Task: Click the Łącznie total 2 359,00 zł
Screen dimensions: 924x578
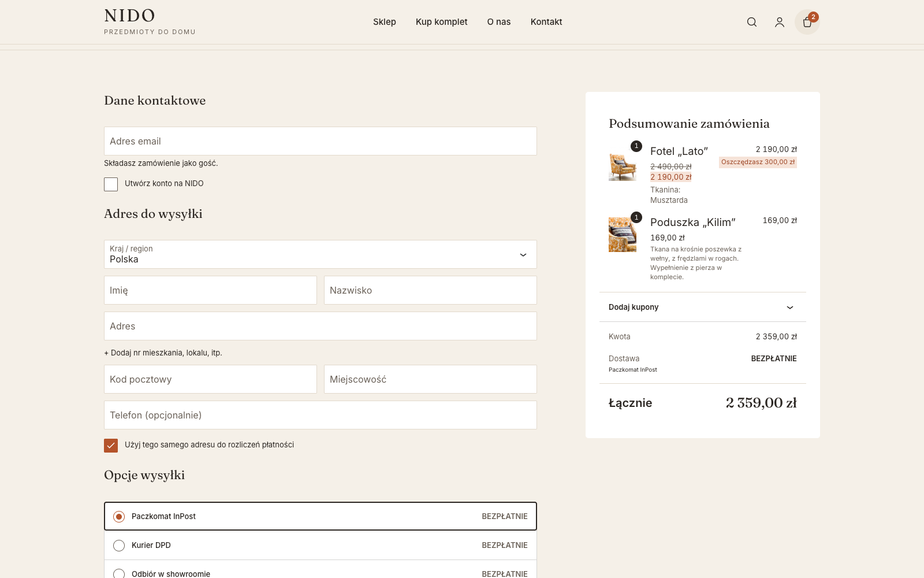Action: pyautogui.click(x=761, y=403)
